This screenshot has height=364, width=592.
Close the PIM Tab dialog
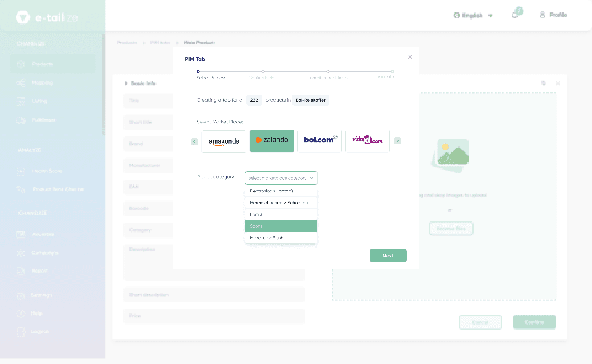(410, 57)
